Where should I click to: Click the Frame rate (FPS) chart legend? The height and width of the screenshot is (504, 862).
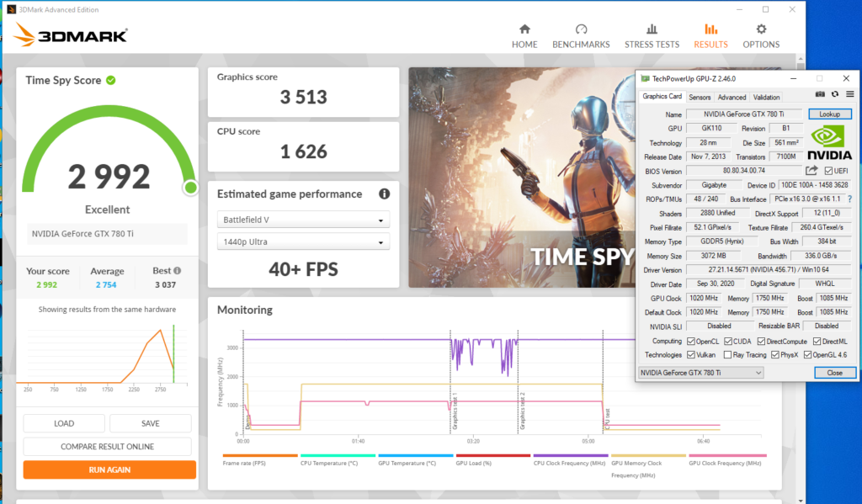pos(260,460)
